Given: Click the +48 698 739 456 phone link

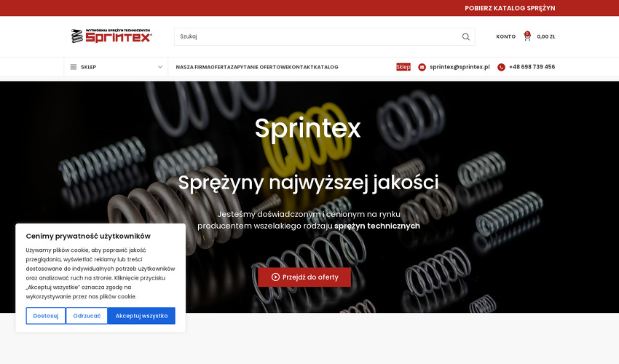Looking at the screenshot, I should click(532, 67).
